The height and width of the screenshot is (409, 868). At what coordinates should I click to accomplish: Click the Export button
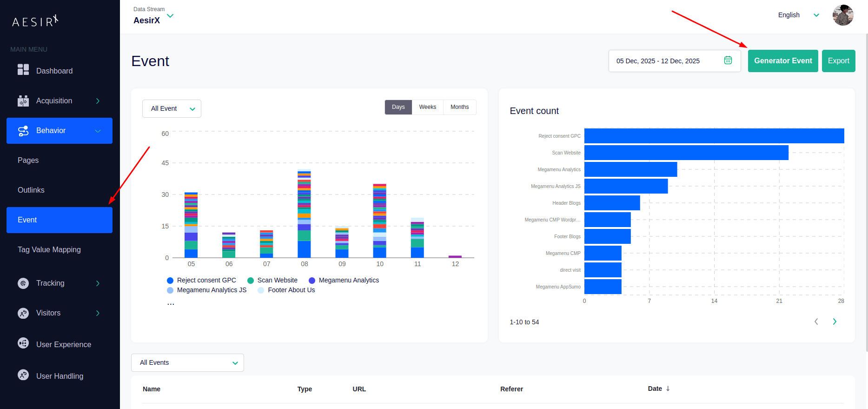click(x=838, y=61)
